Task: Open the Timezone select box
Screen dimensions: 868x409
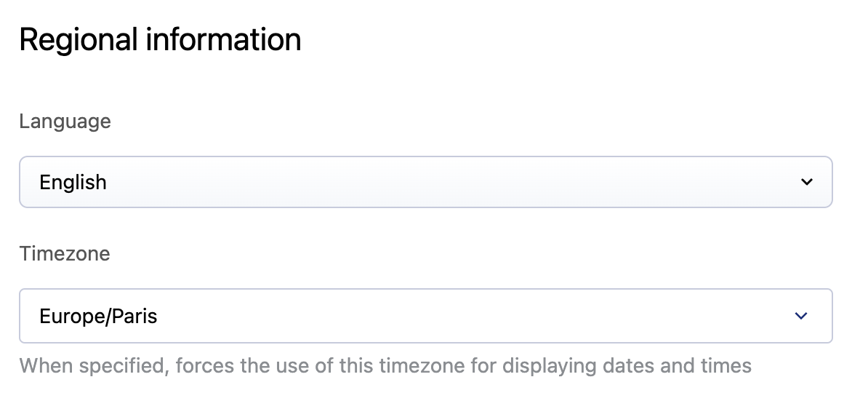Action: click(x=425, y=316)
